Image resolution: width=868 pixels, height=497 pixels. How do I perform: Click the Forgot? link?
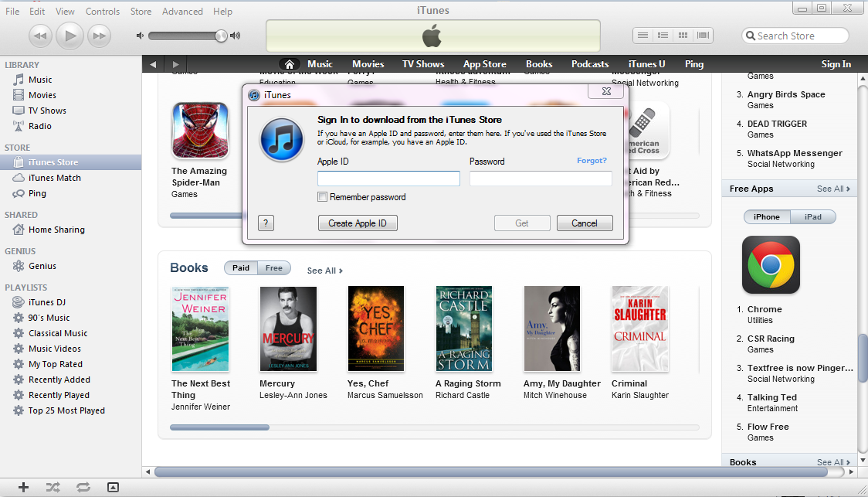tap(592, 161)
